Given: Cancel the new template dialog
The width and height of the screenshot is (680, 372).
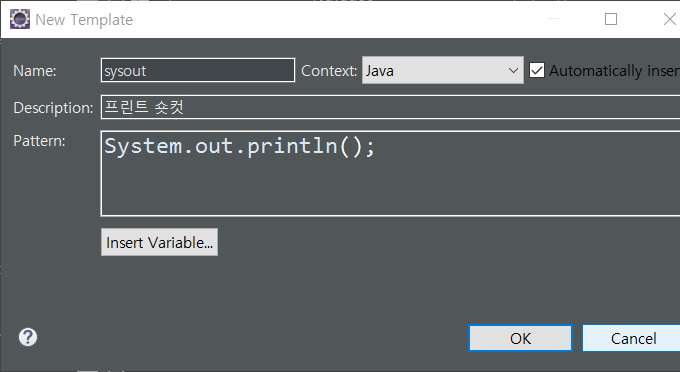Looking at the screenshot, I should pos(633,338).
